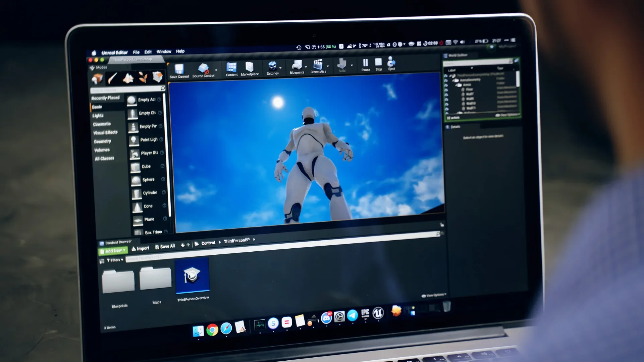The width and height of the screenshot is (644, 362).
Task: Open the Add New dropdown
Action: pos(113,251)
